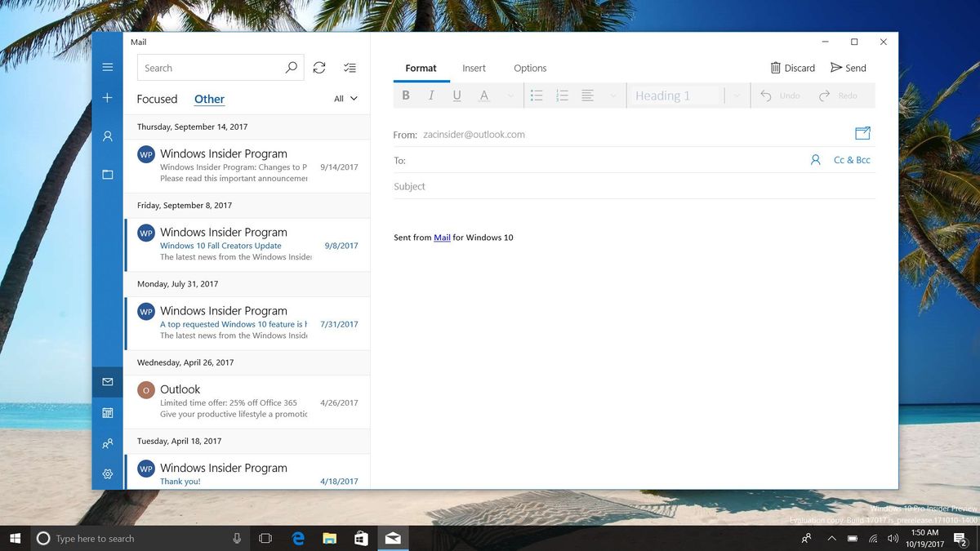Send the email
This screenshot has height=551, width=980.
(849, 68)
